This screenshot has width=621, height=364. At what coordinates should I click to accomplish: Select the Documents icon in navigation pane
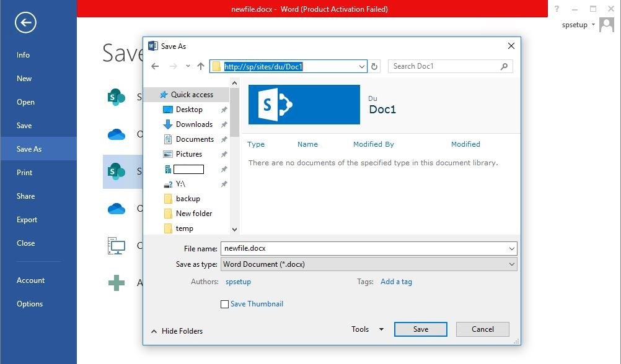tap(168, 139)
